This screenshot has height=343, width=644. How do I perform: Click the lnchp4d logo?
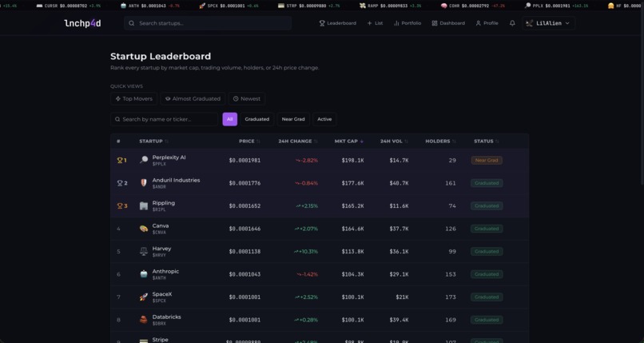[x=82, y=23]
